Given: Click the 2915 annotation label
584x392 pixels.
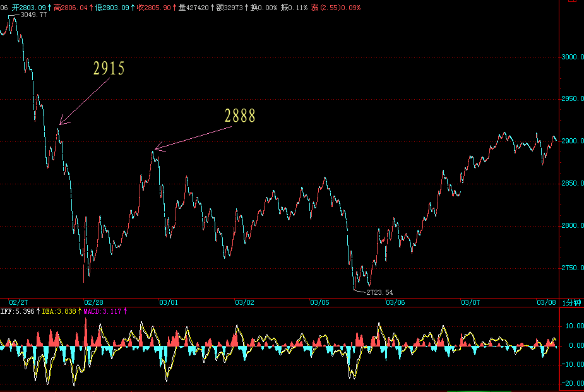Looking at the screenshot, I should [x=109, y=69].
